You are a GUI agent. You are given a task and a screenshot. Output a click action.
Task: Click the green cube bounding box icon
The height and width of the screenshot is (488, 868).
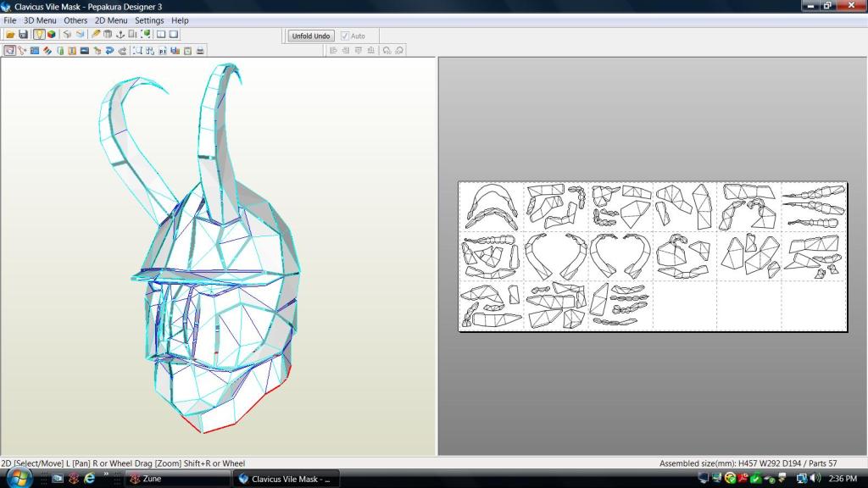coord(146,34)
